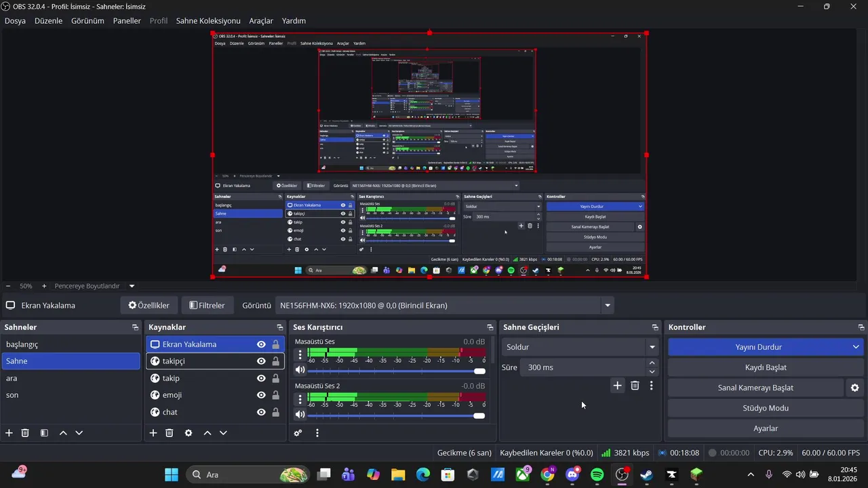Open Ayarlar settings button

coord(766,428)
